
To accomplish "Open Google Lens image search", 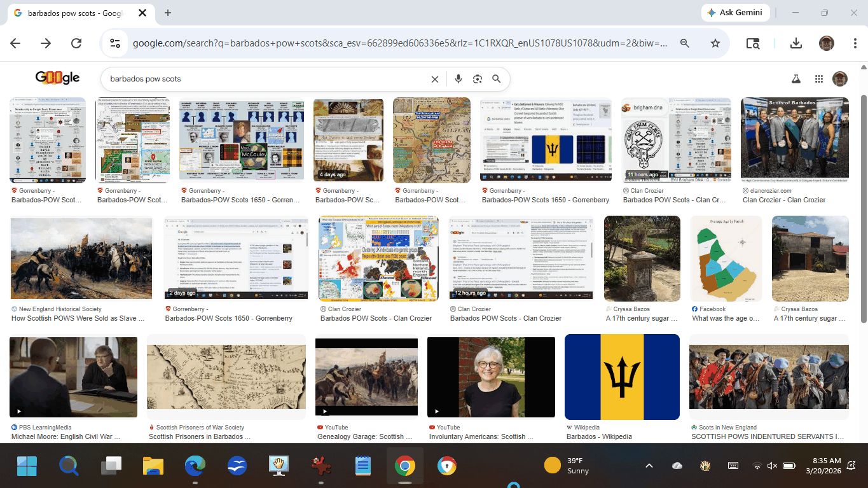I will 478,79.
